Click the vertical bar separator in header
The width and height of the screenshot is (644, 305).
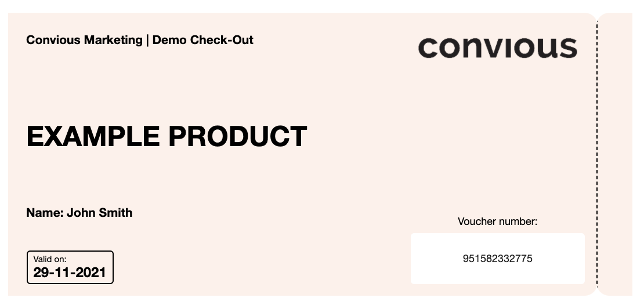pos(147,40)
